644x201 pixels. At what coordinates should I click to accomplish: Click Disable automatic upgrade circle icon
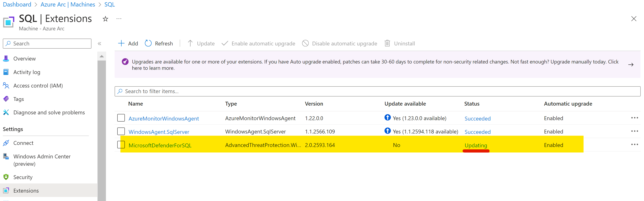pyautogui.click(x=305, y=43)
